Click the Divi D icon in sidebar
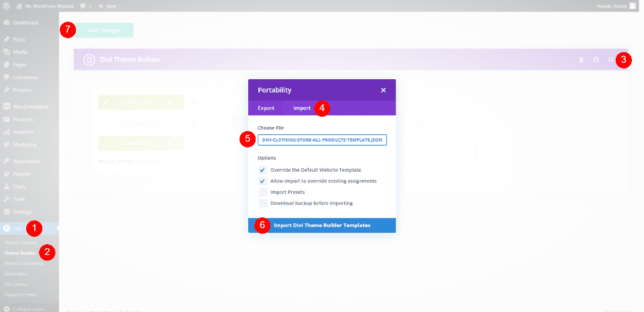644x312 pixels. pos(7,228)
